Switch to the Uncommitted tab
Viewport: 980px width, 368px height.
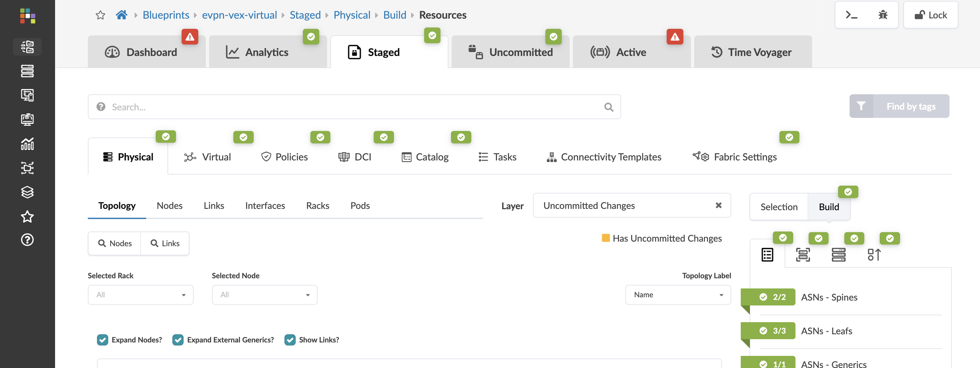(510, 52)
